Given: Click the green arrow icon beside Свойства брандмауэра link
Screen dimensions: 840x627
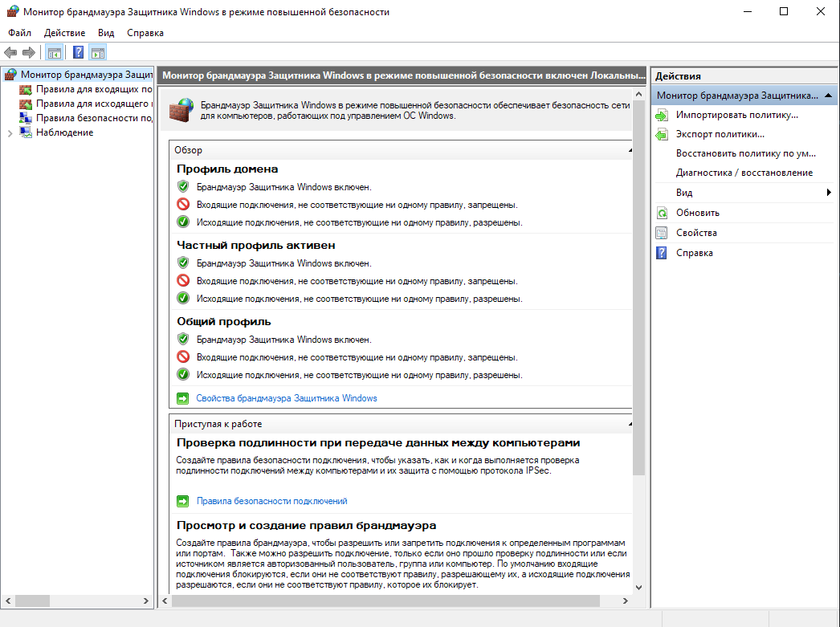Looking at the screenshot, I should coord(182,398).
